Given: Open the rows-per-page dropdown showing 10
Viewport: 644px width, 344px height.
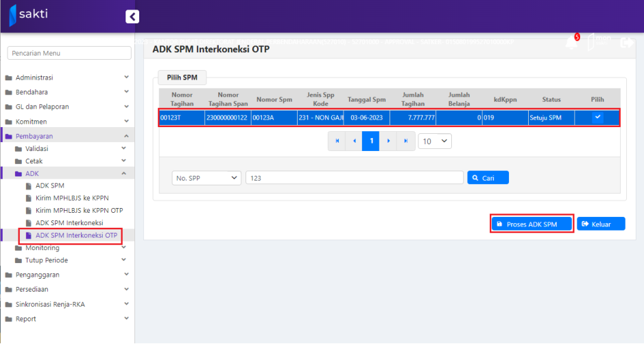Looking at the screenshot, I should [435, 141].
